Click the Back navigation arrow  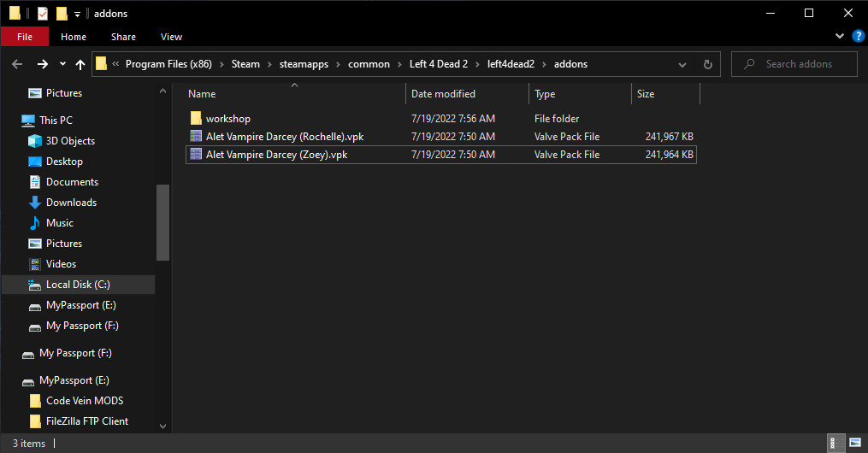[x=17, y=64]
